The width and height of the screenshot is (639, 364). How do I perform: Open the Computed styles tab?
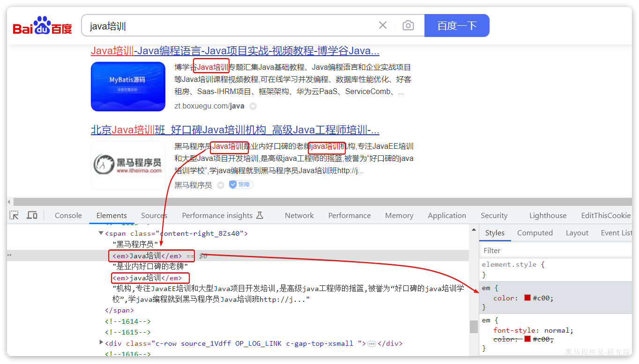coord(535,233)
